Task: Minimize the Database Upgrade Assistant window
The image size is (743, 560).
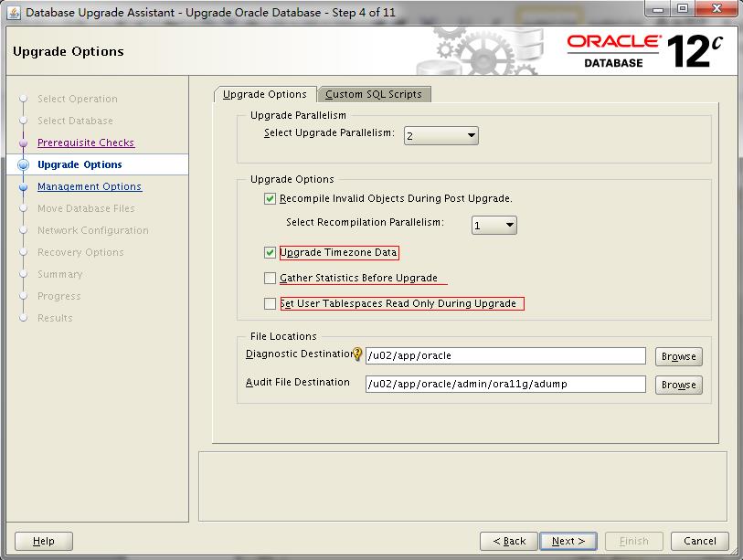Action: pyautogui.click(x=658, y=8)
